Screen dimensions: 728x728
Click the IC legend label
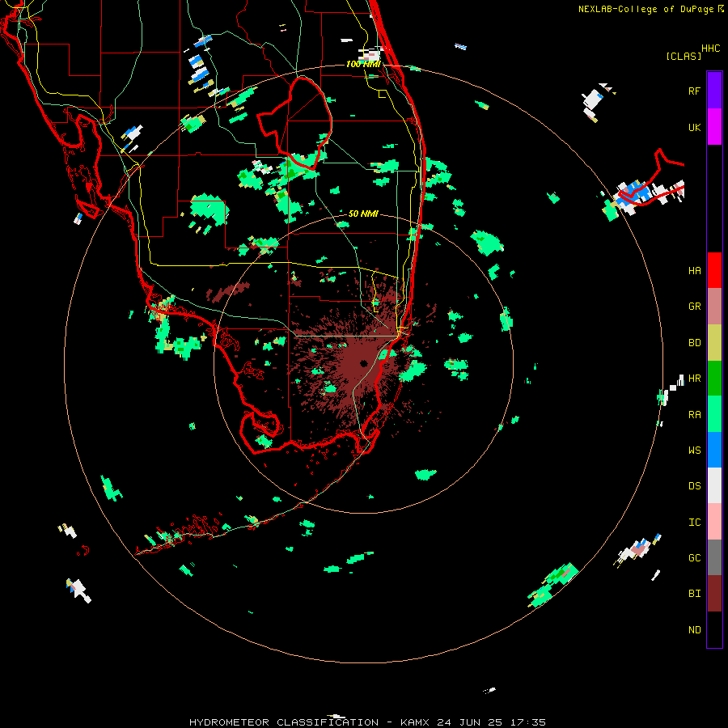coord(694,523)
